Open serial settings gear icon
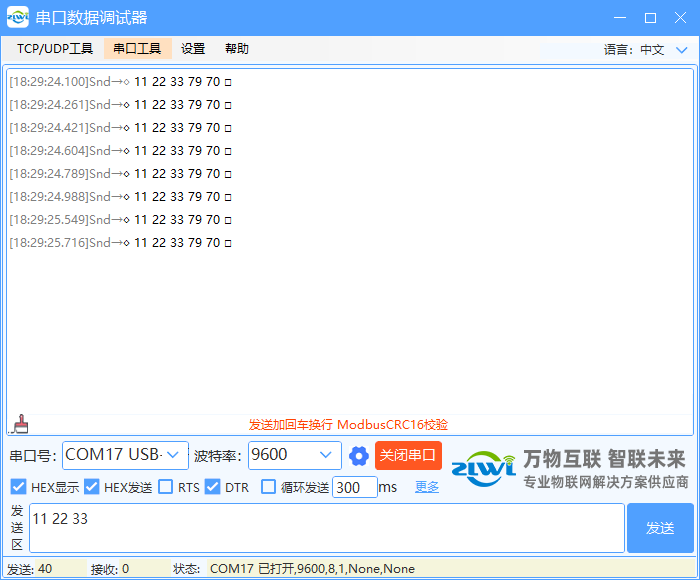This screenshot has width=700, height=580. [359, 456]
